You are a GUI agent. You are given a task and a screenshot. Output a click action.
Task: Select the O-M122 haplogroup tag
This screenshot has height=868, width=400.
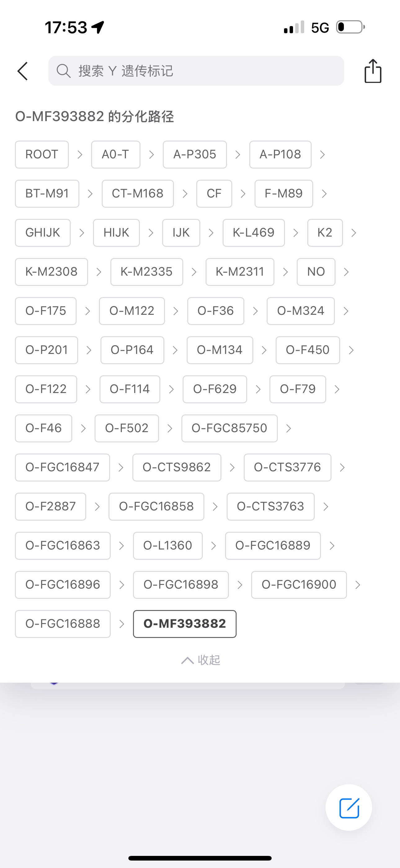pyautogui.click(x=132, y=311)
